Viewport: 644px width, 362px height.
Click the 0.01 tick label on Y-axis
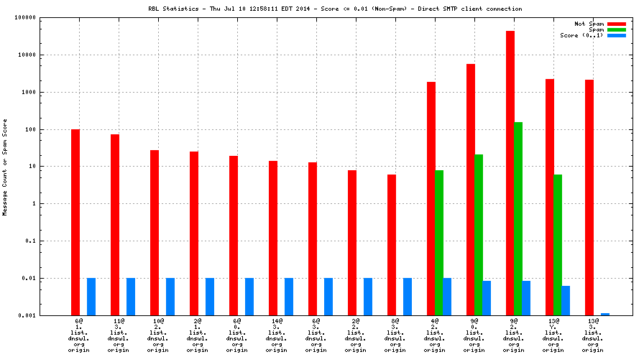click(48, 278)
